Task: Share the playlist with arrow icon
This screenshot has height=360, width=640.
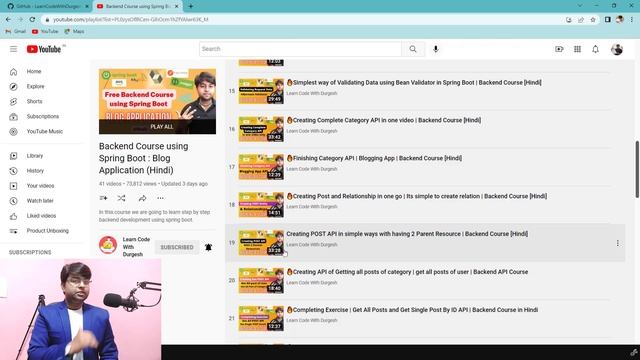Action: pos(142,198)
